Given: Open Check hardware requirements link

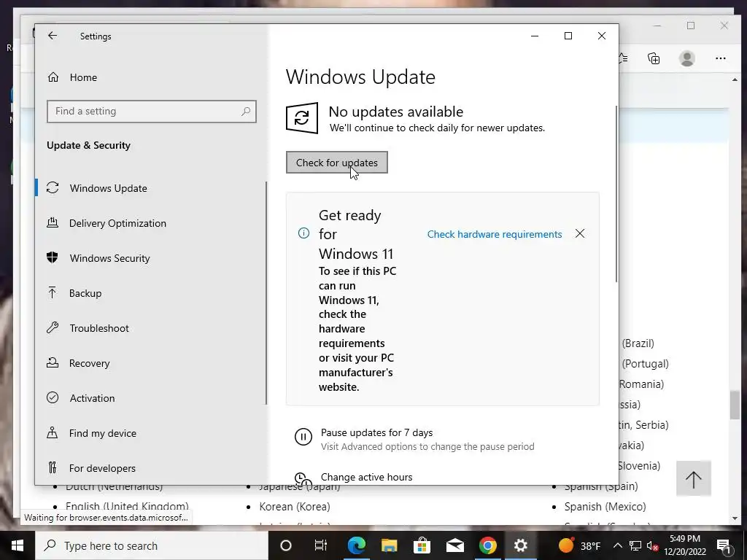Looking at the screenshot, I should [495, 234].
